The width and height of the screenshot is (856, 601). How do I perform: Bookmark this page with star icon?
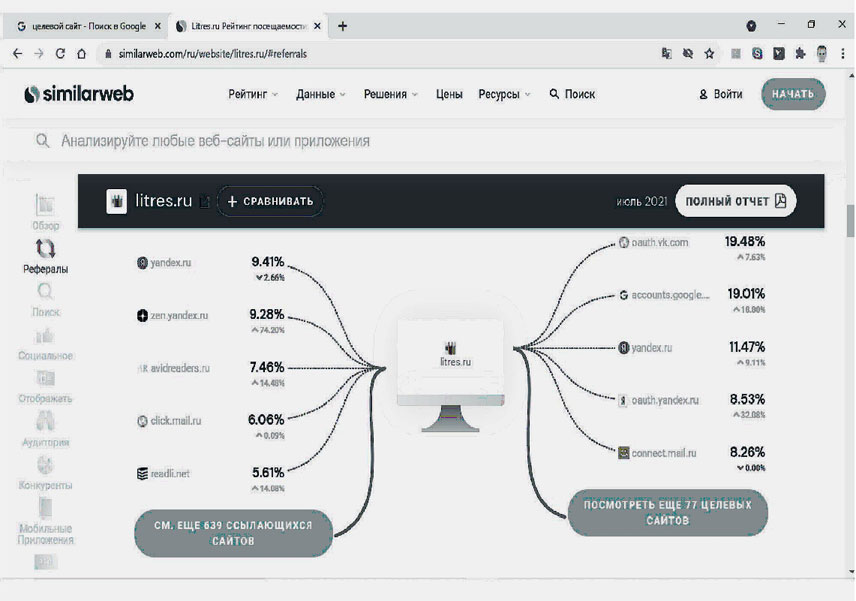pyautogui.click(x=709, y=53)
